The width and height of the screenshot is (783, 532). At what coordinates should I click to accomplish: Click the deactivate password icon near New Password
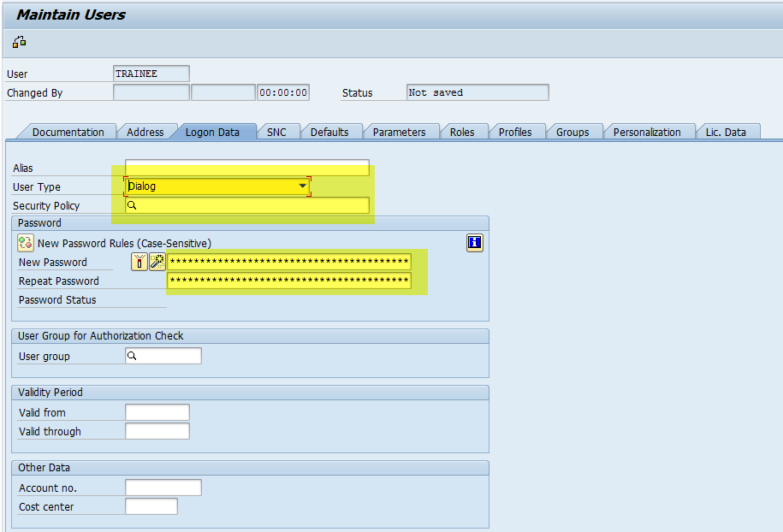coord(139,262)
